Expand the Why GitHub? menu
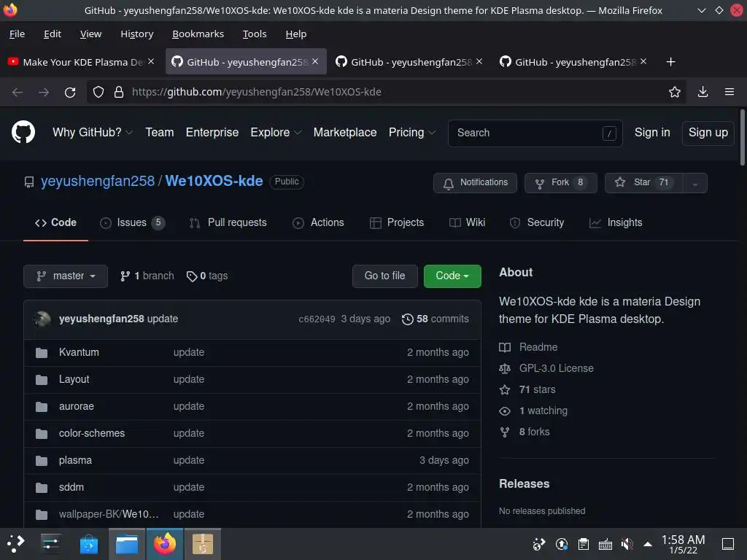The width and height of the screenshot is (747, 560). [93, 133]
